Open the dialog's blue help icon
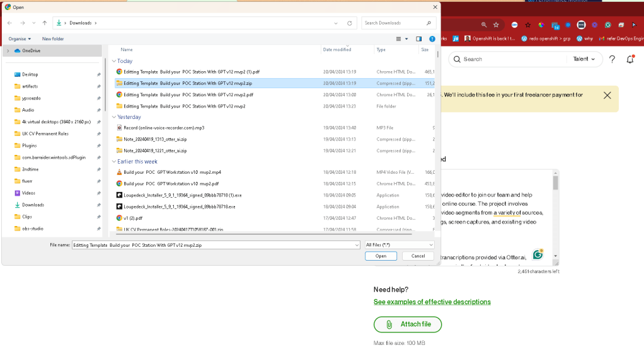Image resolution: width=644 pixels, height=362 pixels. click(432, 39)
